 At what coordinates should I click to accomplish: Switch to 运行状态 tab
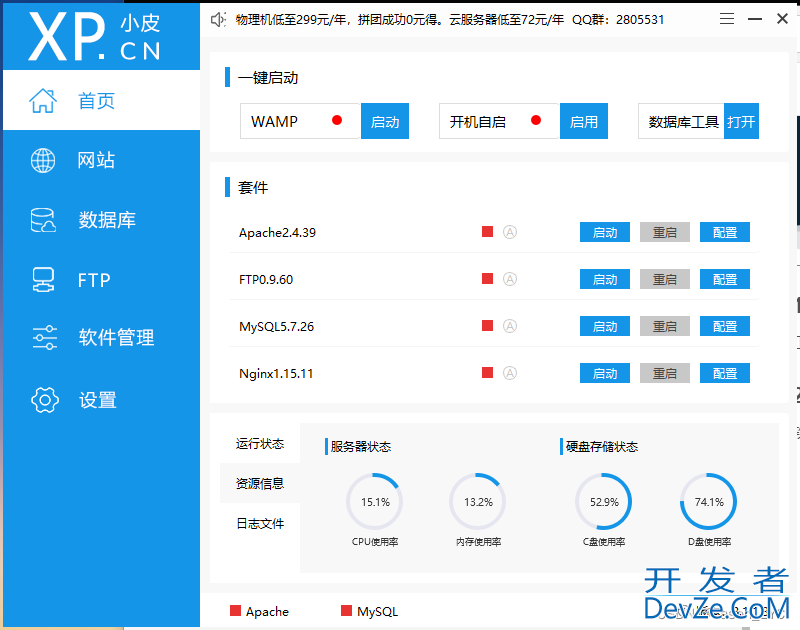tap(260, 443)
